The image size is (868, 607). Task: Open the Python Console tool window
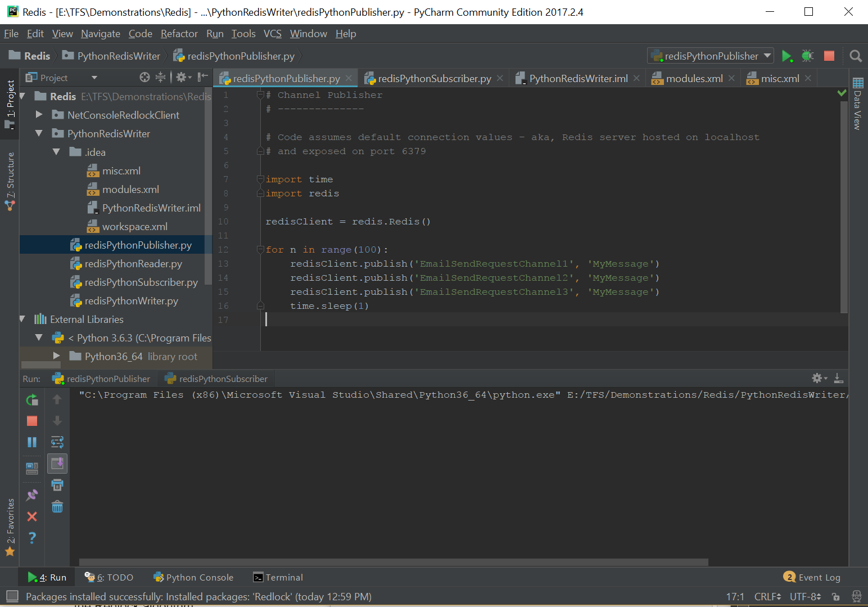tap(193, 577)
